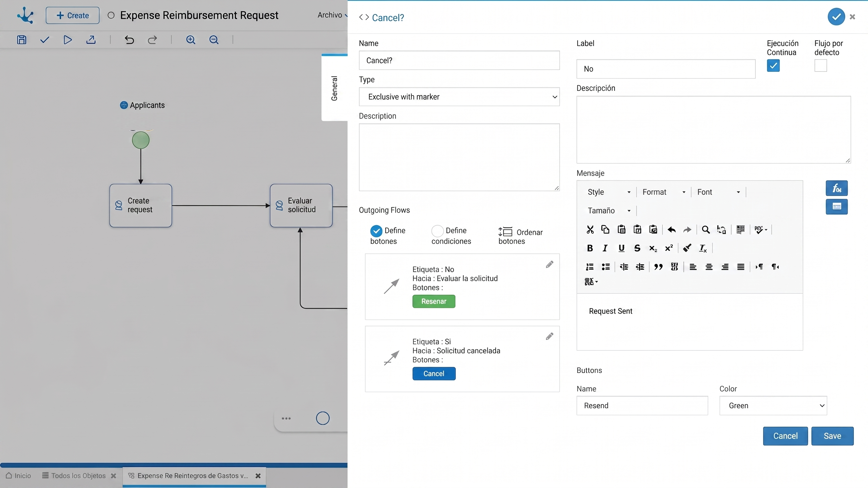868x488 pixels.
Task: Open the Archivo menu
Action: [332, 15]
